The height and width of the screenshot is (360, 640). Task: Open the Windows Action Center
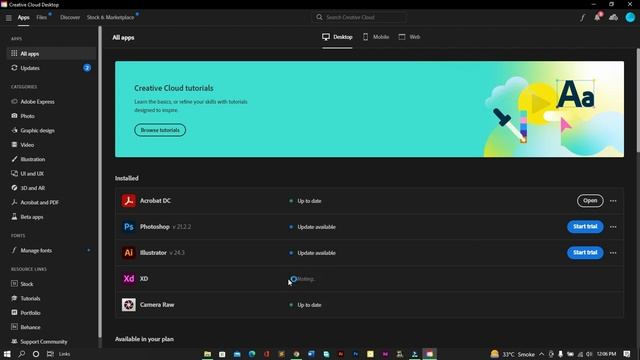(627, 354)
